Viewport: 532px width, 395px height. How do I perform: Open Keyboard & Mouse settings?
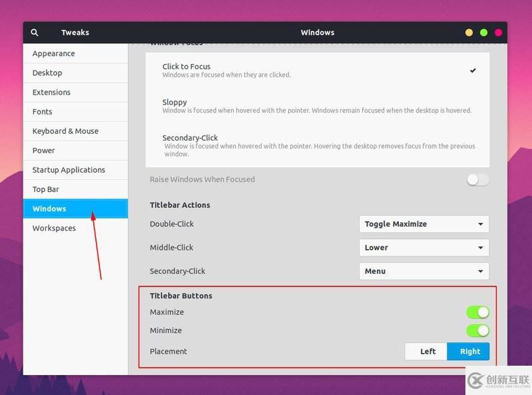(x=76, y=131)
